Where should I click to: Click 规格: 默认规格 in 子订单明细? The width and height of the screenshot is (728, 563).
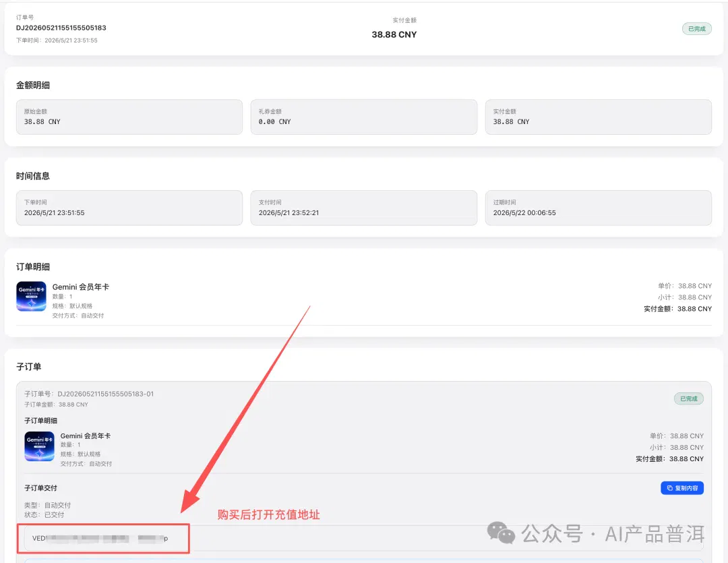click(80, 454)
